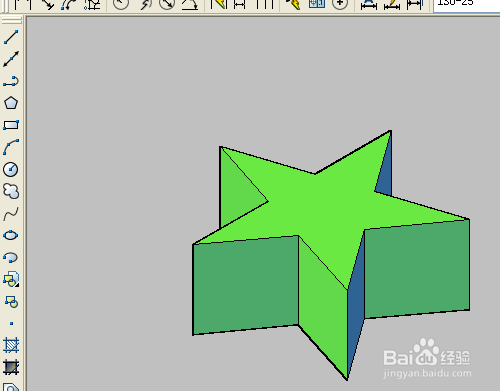Select the Hatch tool
500x391 pixels.
(11, 345)
